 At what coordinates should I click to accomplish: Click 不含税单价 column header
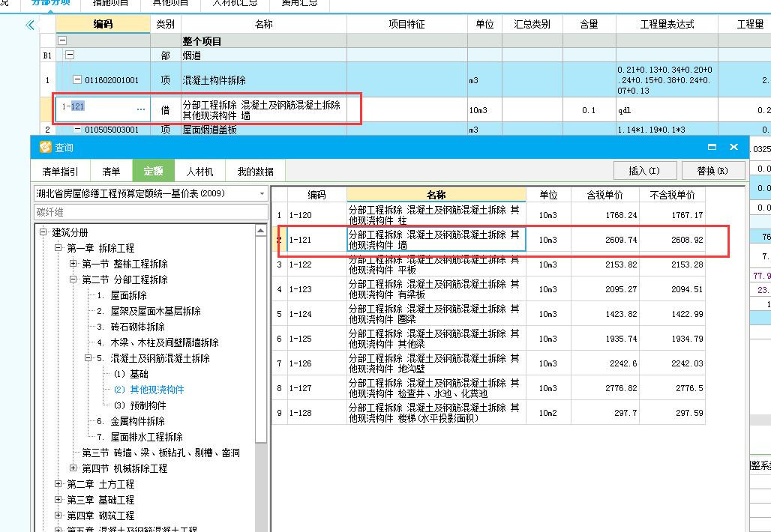pyautogui.click(x=672, y=195)
